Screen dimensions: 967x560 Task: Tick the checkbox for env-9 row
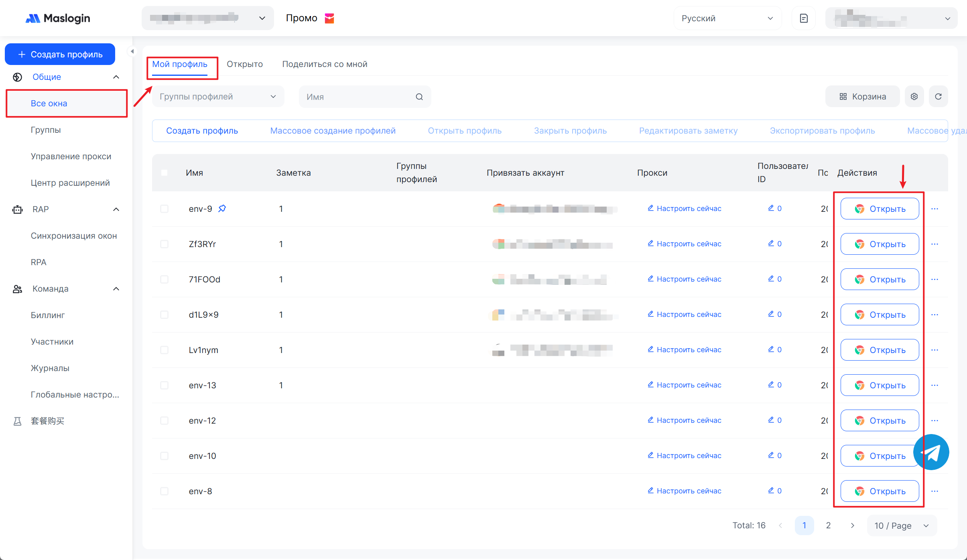164,209
